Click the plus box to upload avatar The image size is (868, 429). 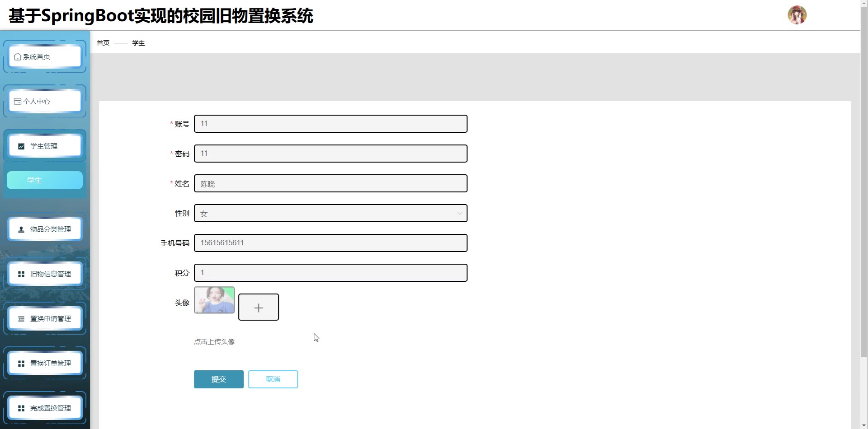pyautogui.click(x=259, y=308)
